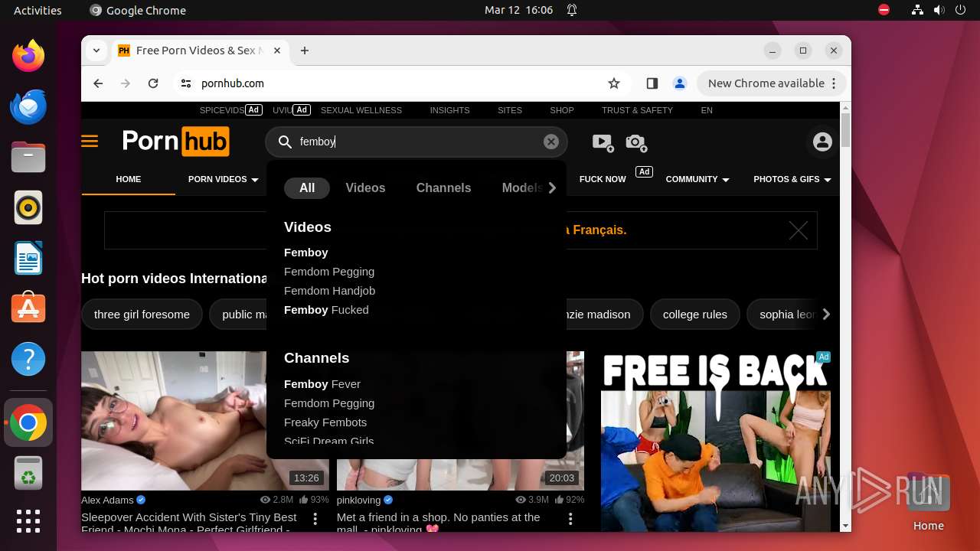Viewport: 980px width, 551px height.
Task: Select the Home navigation tab
Action: (x=129, y=179)
